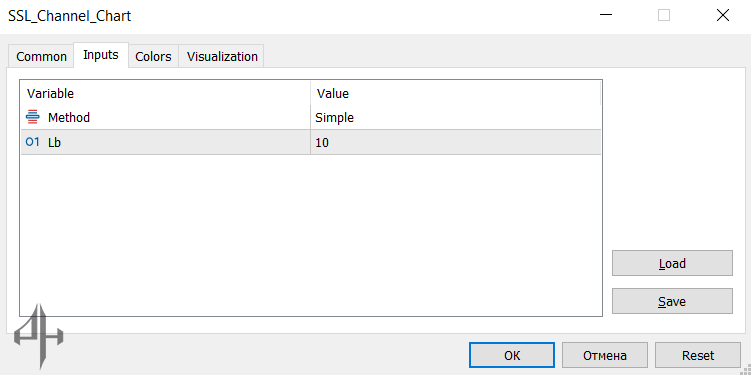751x375 pixels.
Task: Go to the Visualization tab
Action: tap(222, 57)
